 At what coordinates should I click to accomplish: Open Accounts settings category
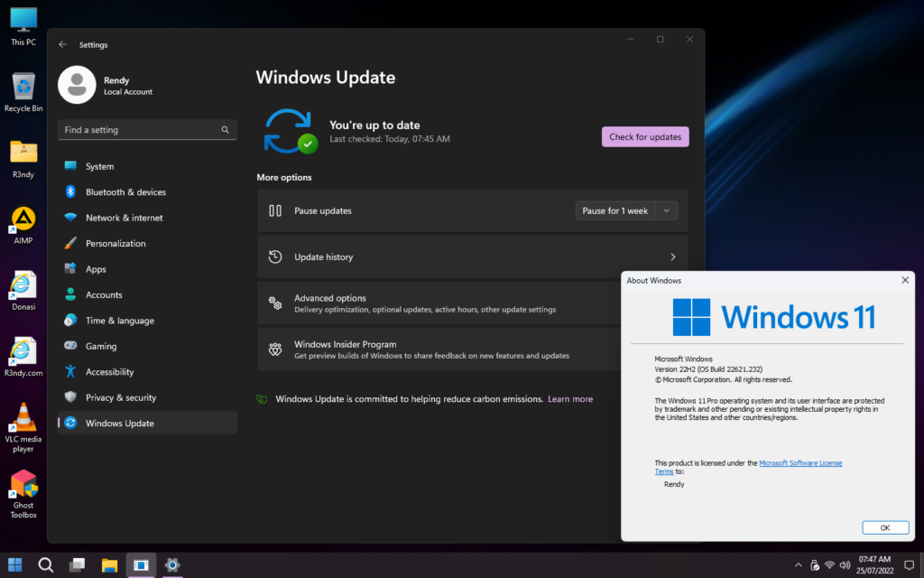point(147,294)
